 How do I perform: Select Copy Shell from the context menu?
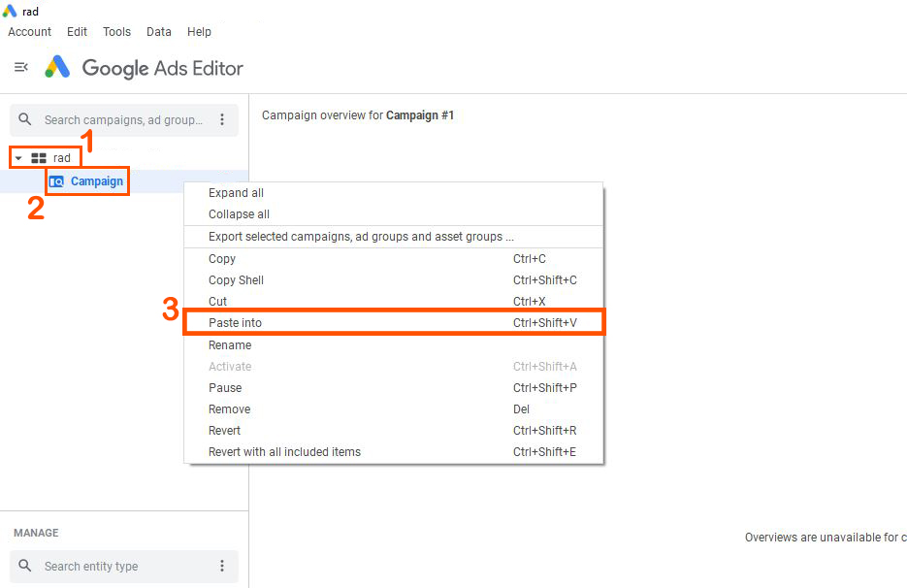point(393,280)
